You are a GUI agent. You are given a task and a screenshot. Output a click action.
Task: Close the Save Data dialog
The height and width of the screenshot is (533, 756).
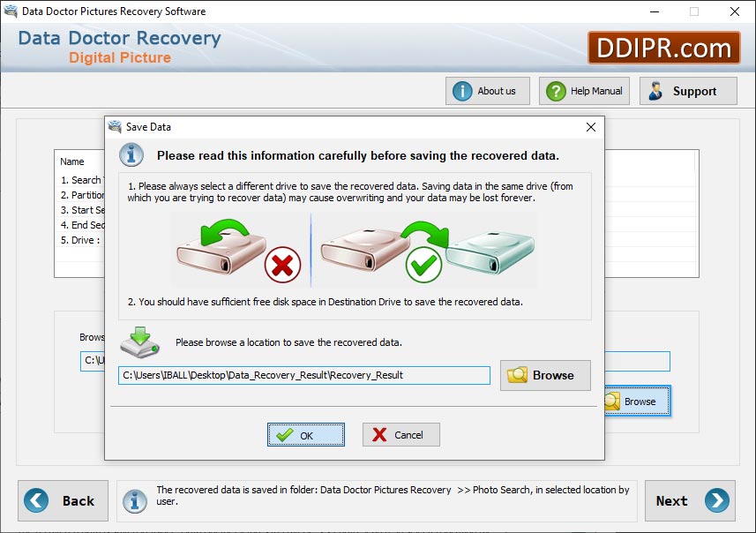tap(590, 127)
